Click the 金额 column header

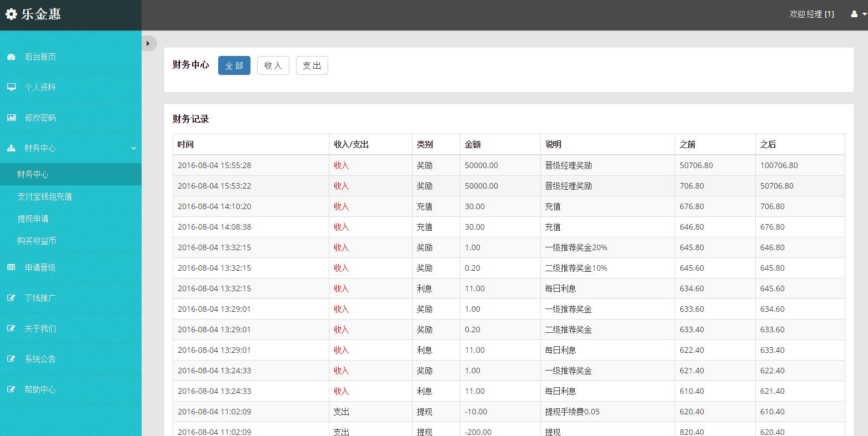pyautogui.click(x=473, y=144)
